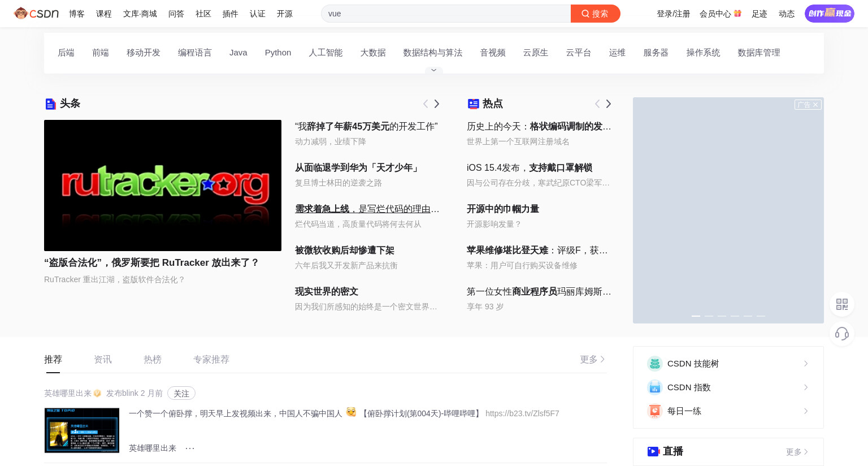Open 动态 in the top bar
Image resolution: width=868 pixels, height=466 pixels.
(x=787, y=14)
